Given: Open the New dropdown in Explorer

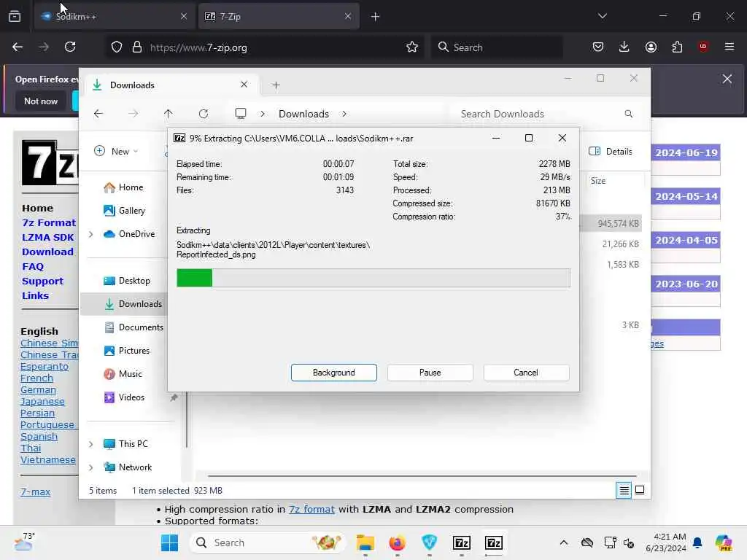Looking at the screenshot, I should [x=116, y=151].
